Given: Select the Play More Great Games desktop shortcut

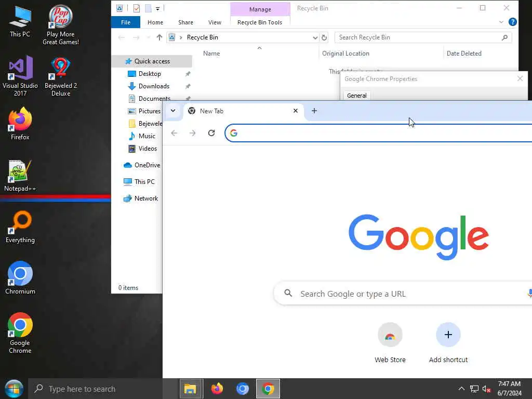Looking at the screenshot, I should click(x=60, y=25).
